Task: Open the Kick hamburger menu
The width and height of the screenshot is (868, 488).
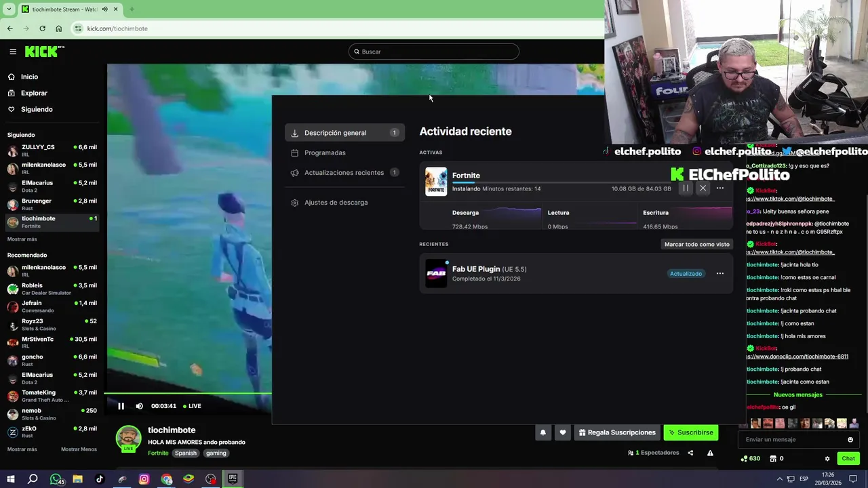Action: (13, 52)
